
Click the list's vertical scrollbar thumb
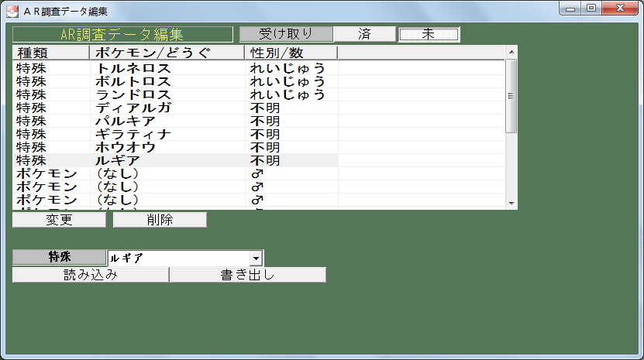(x=511, y=96)
